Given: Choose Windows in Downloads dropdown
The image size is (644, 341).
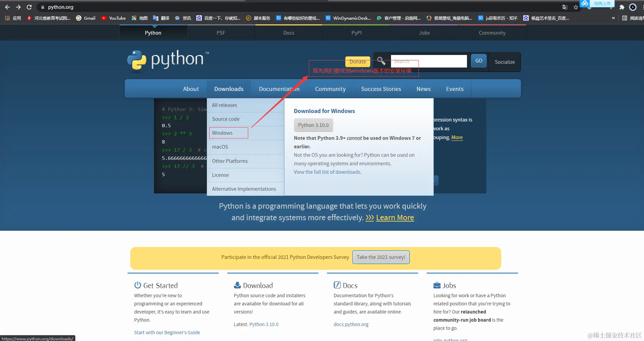Looking at the screenshot, I should (x=246, y=133).
